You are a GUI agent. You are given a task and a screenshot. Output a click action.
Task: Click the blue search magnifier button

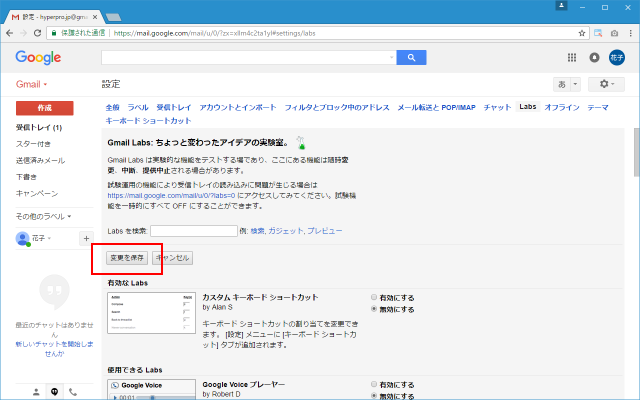tap(411, 58)
